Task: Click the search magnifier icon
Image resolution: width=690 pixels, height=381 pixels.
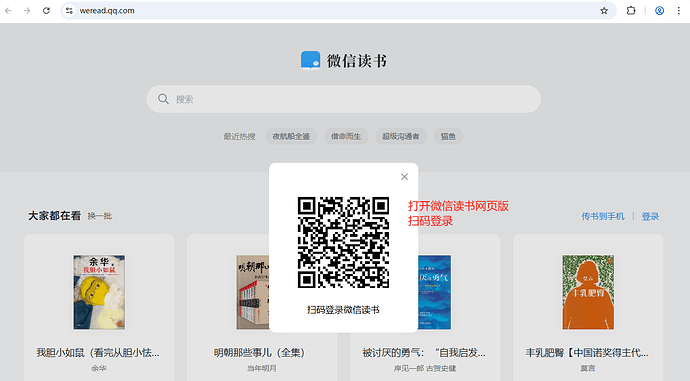Action: [x=163, y=99]
